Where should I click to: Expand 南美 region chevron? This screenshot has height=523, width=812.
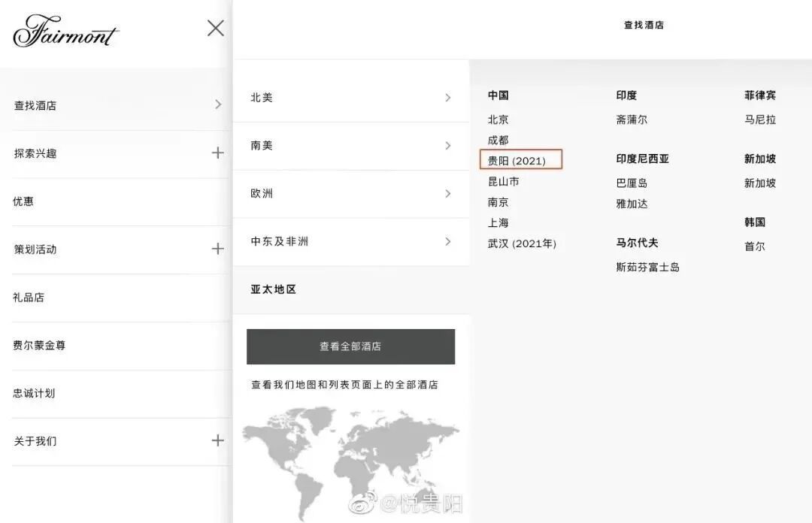click(448, 146)
